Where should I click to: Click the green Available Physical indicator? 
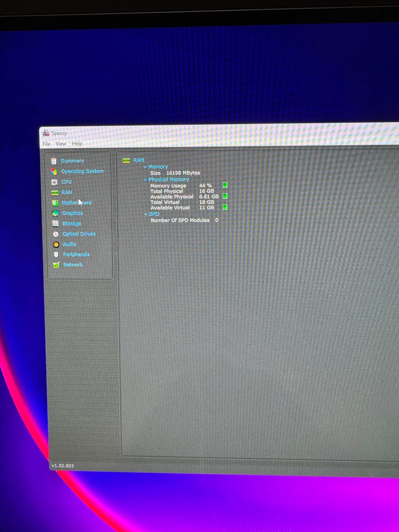pyautogui.click(x=225, y=196)
